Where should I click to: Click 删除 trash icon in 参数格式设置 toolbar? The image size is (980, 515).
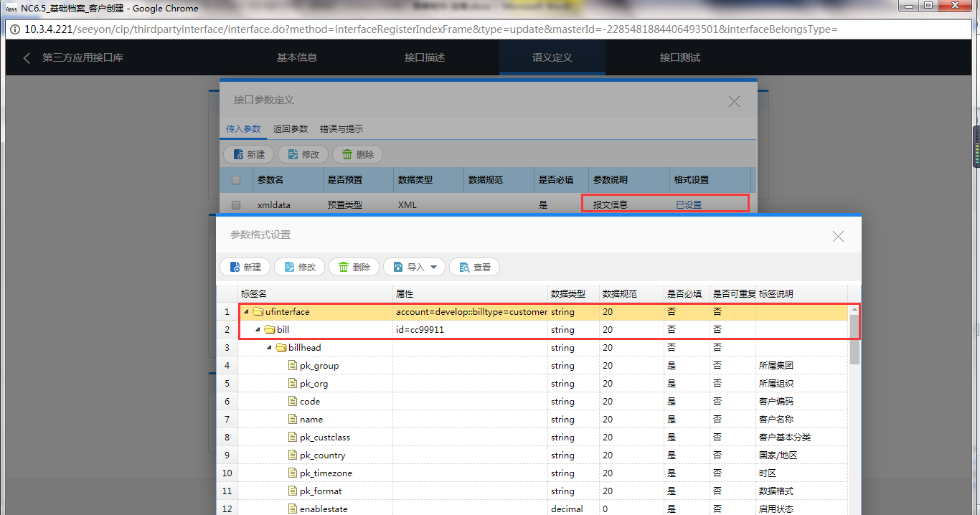coord(344,268)
